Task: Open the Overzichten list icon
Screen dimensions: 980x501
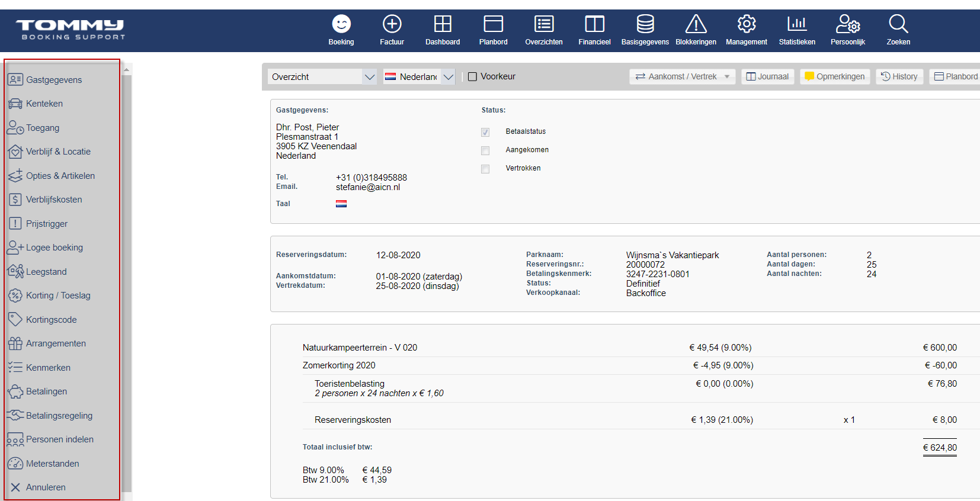Action: click(544, 24)
